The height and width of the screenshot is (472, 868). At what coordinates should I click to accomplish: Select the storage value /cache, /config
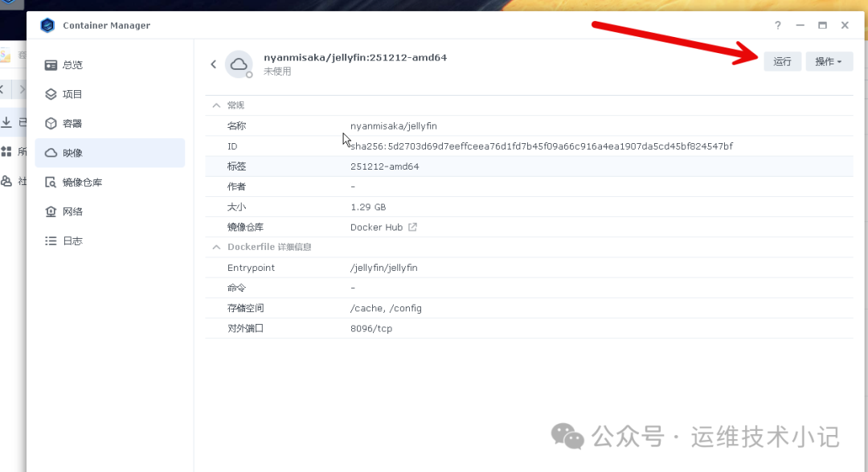point(386,308)
